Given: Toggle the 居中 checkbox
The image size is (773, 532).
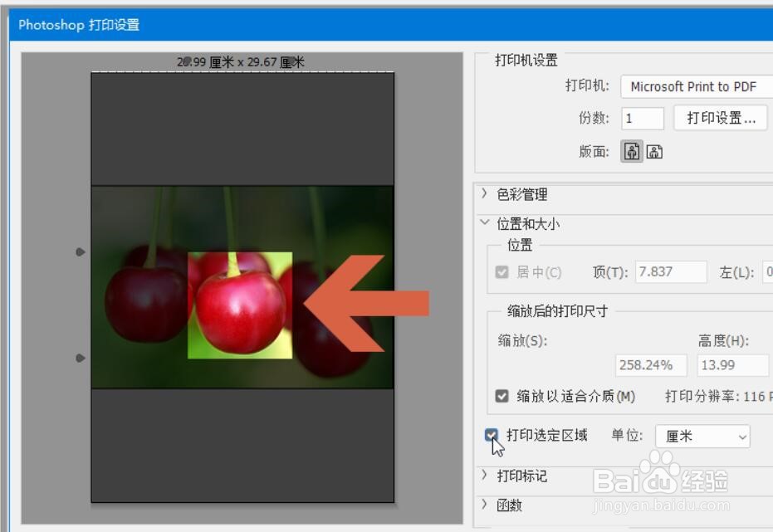Looking at the screenshot, I should click(x=501, y=272).
